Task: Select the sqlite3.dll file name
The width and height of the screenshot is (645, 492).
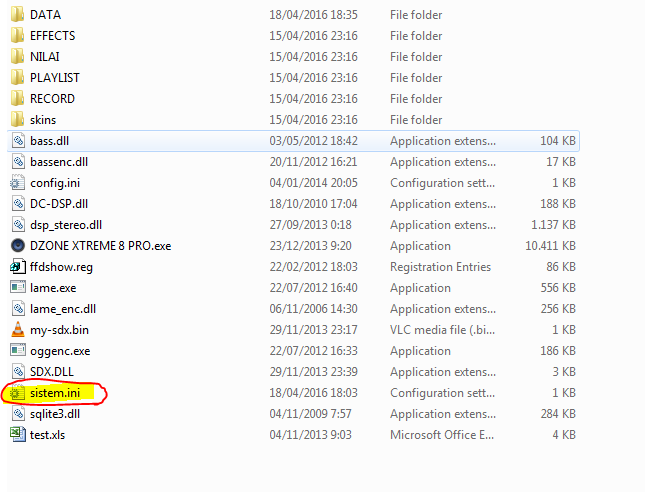Action: [x=55, y=414]
